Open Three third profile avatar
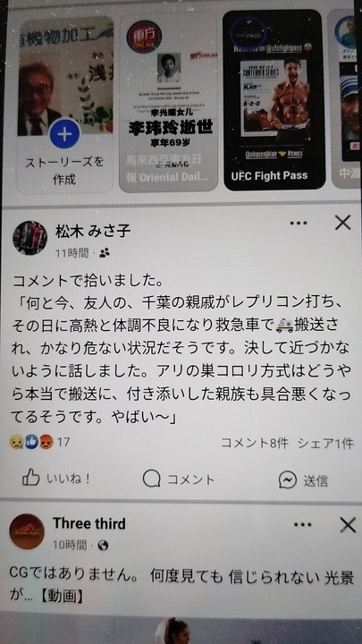The image size is (362, 644). [27, 531]
